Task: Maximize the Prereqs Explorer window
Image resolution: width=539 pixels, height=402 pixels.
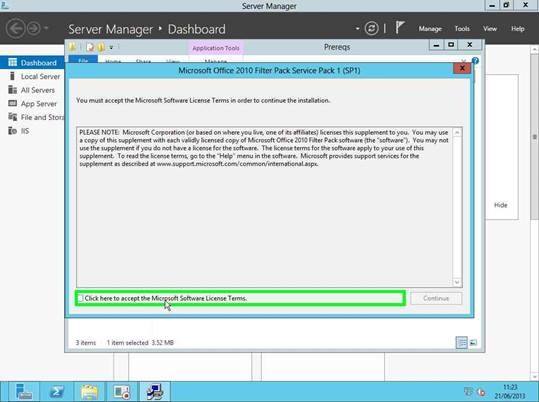Action: pos(451,45)
